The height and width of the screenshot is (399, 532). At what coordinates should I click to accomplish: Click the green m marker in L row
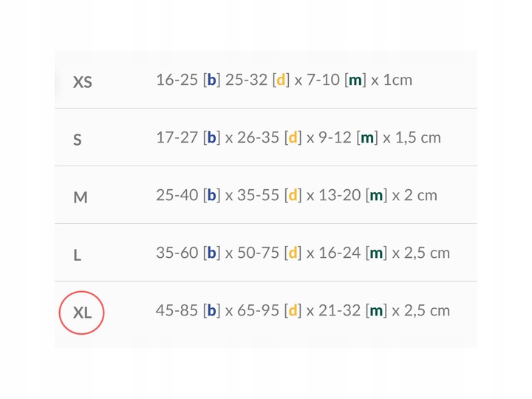376,253
